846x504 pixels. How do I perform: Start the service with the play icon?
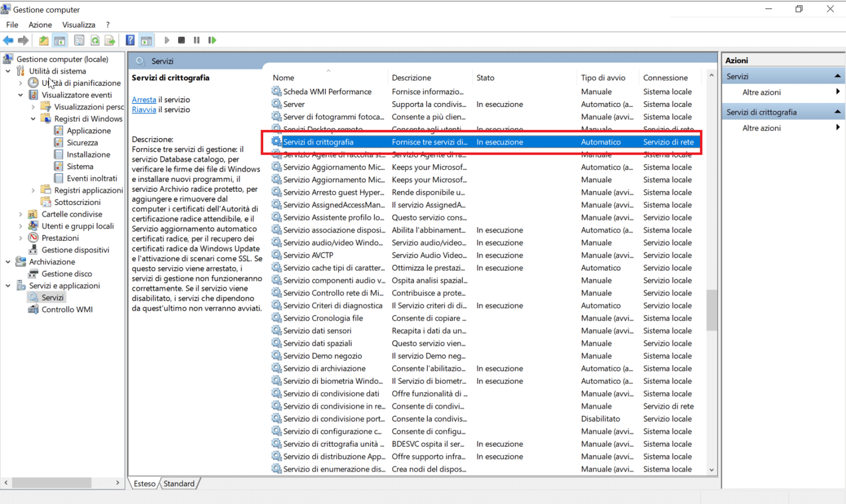(167, 40)
